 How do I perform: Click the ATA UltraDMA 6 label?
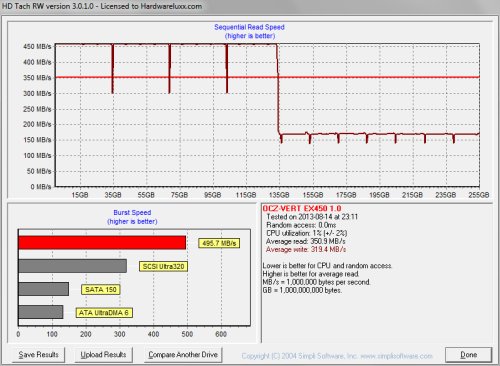pyautogui.click(x=104, y=313)
